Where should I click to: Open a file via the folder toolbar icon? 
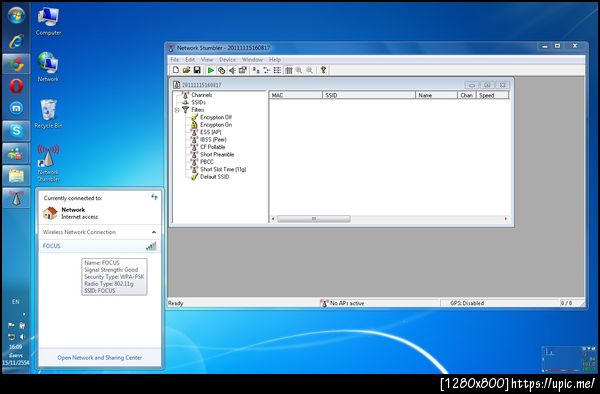pos(186,70)
